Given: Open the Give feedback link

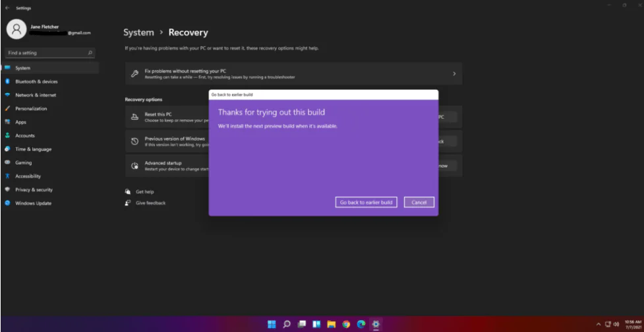Looking at the screenshot, I should 150,203.
